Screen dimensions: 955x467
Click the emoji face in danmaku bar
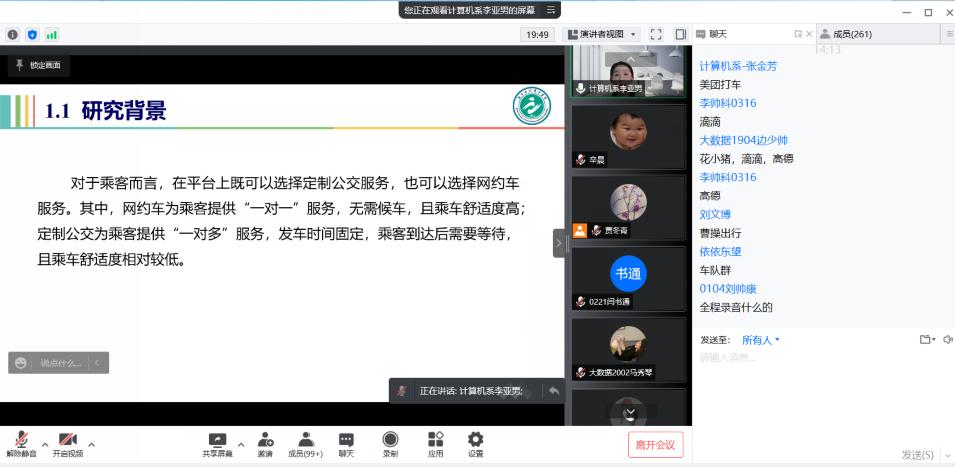(21, 363)
